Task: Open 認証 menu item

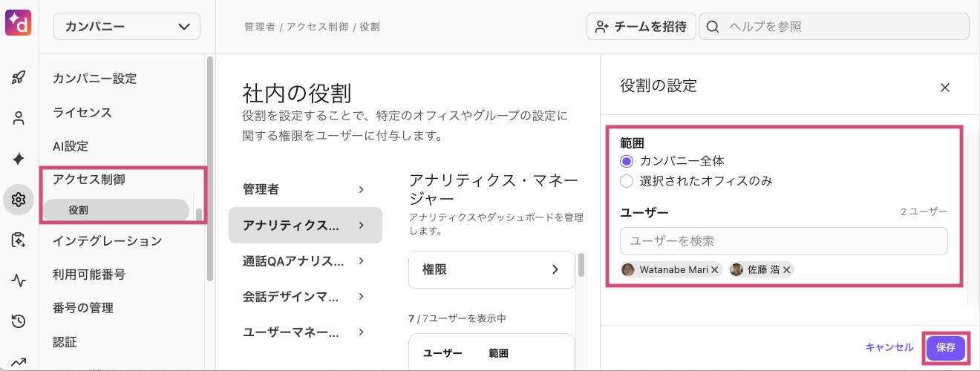Action: pos(65,342)
